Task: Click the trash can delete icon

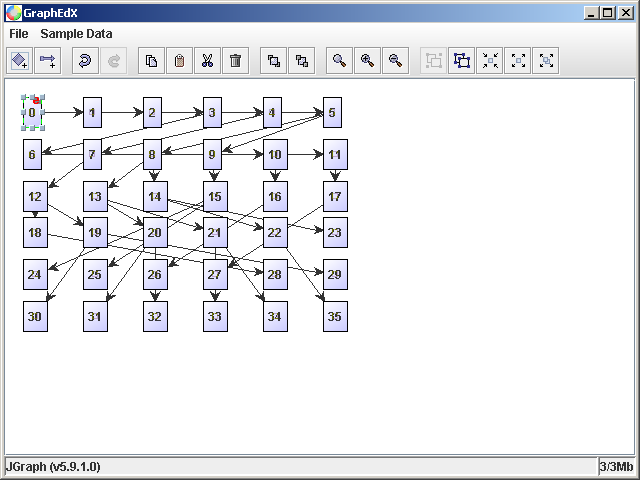Action: click(235, 61)
